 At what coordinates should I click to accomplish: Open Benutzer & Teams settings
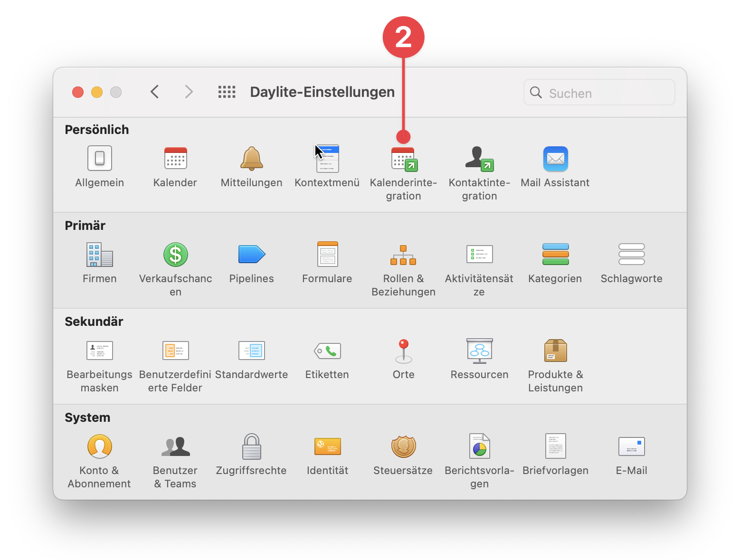[175, 446]
